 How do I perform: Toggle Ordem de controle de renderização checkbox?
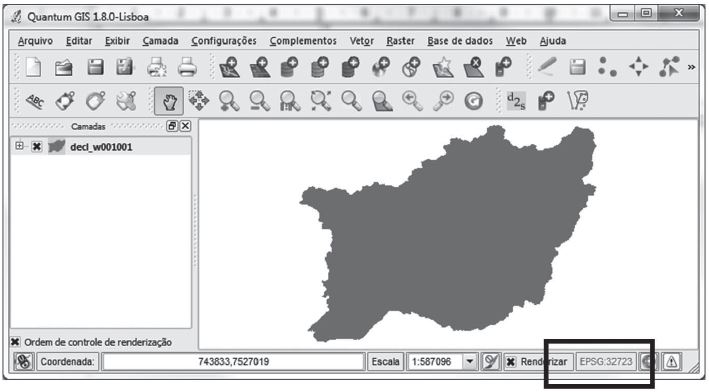15,342
